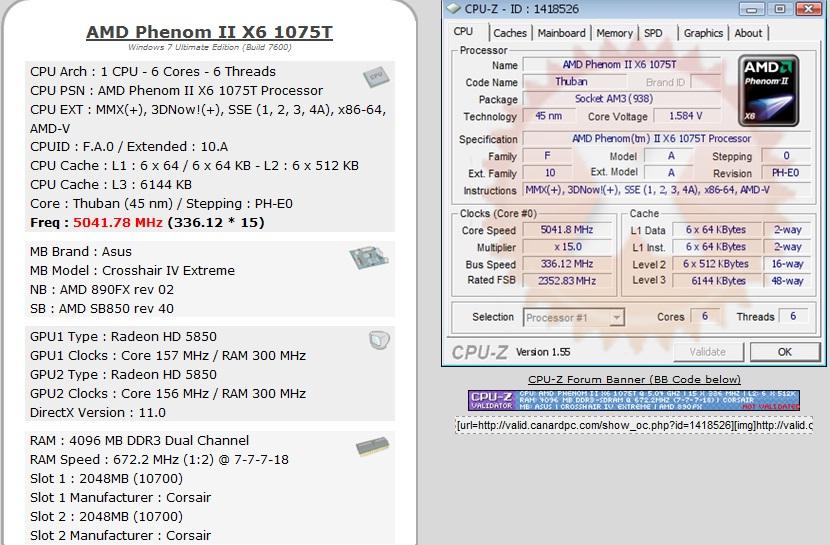This screenshot has width=830, height=545.
Task: Click the Cores count field in CPU-Z
Action: coord(705,316)
